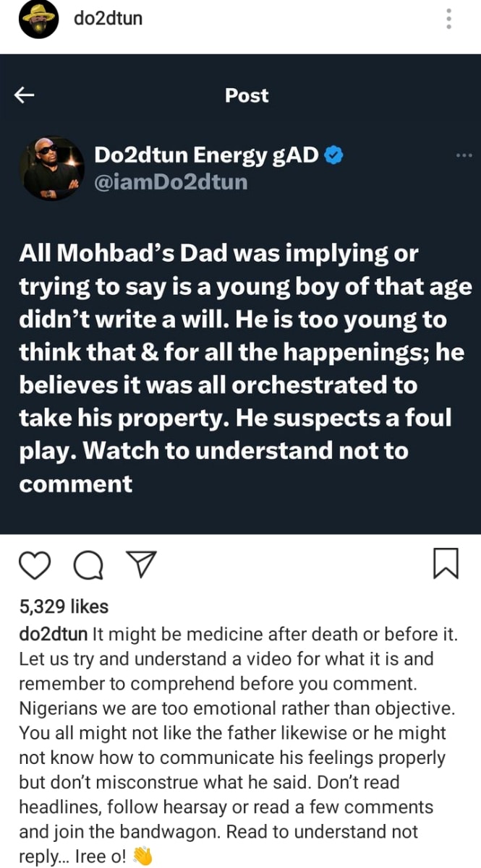Select the Do2dtun Energy gAD display name
Viewport: 481px width, 868px height.
207,154
